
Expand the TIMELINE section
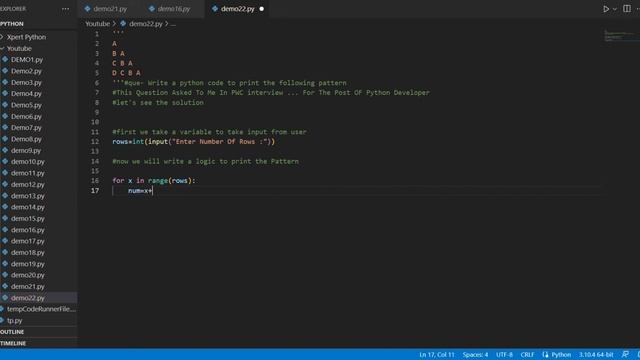click(38, 343)
